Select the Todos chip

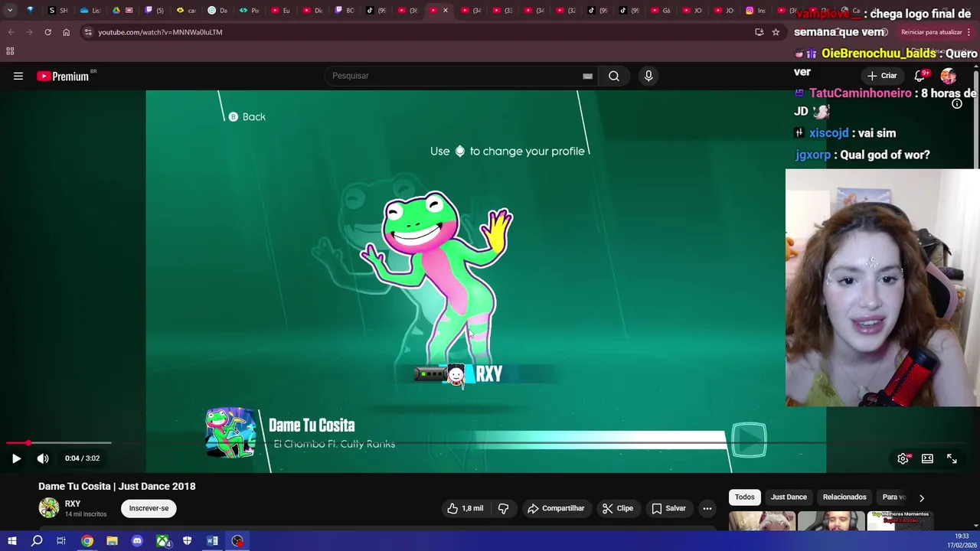(x=745, y=497)
